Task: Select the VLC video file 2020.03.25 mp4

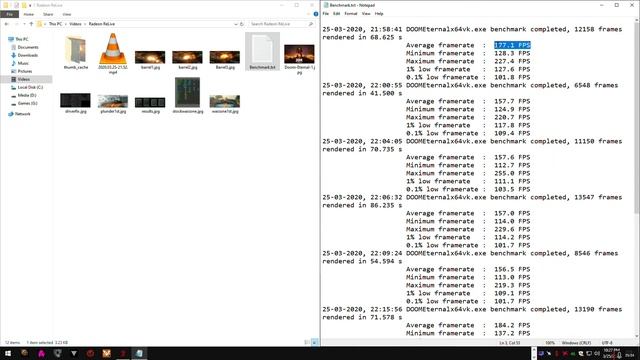Action: (113, 52)
